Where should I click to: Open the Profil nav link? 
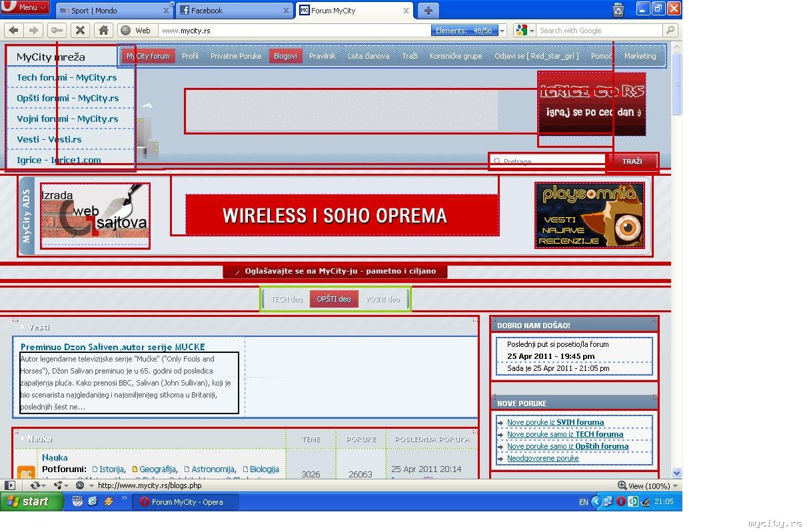coord(190,56)
